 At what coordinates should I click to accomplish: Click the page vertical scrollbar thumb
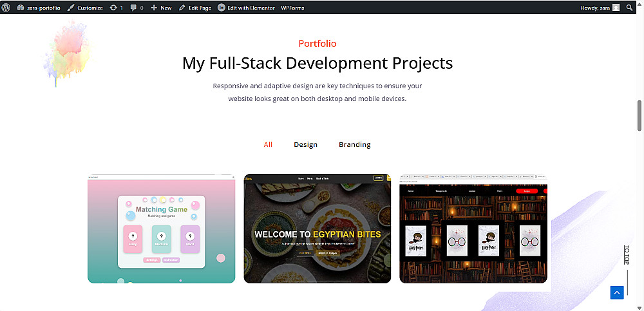[639, 115]
